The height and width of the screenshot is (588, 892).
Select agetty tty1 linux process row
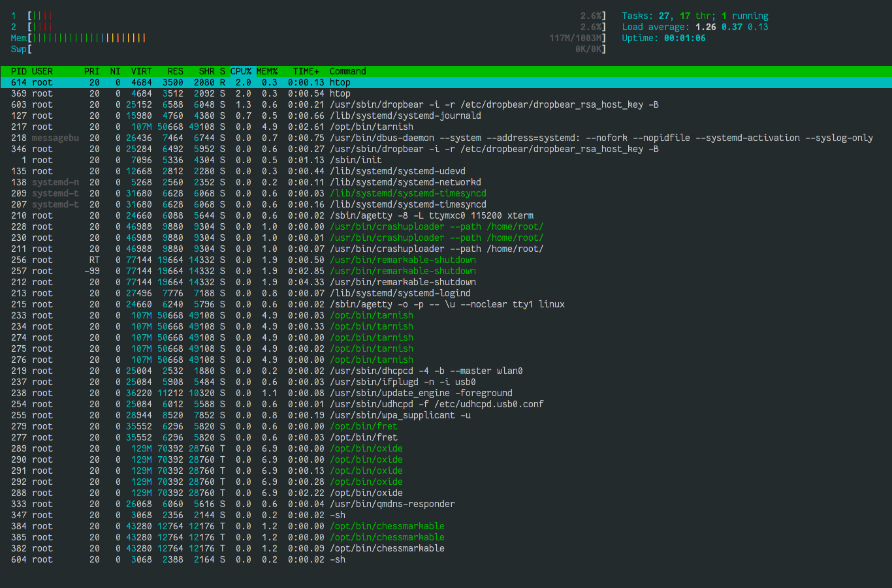point(446,304)
